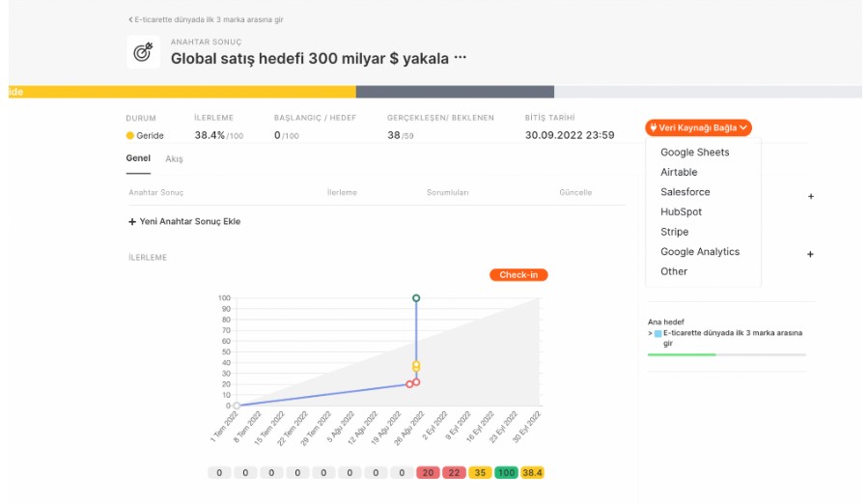This screenshot has width=867, height=504.
Task: Click the red check-in badge showing 20
Action: pyautogui.click(x=428, y=473)
